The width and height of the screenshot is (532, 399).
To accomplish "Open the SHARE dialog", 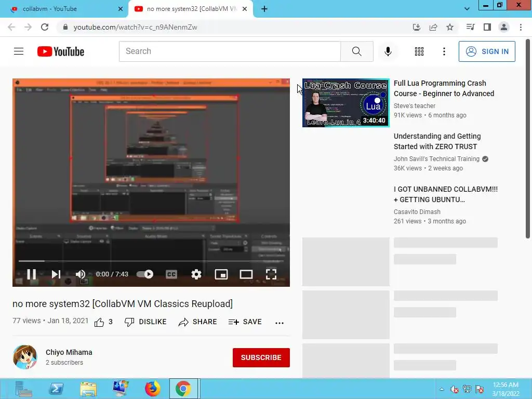I will (197, 322).
